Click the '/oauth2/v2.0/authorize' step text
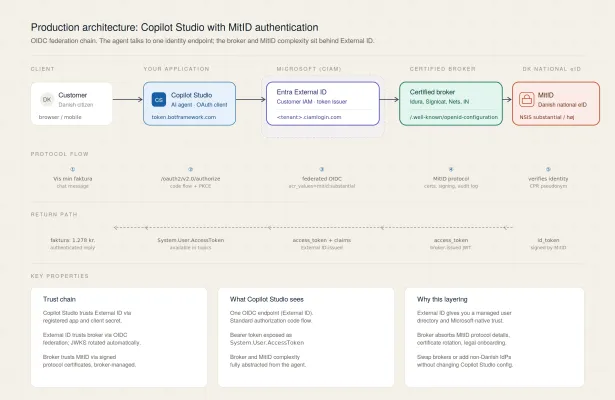The image size is (615, 400). (190, 178)
